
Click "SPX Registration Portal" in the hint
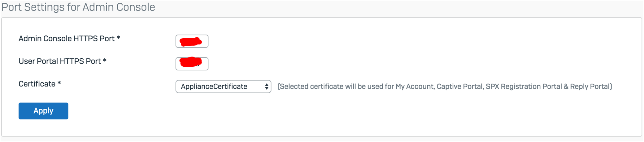524,86
